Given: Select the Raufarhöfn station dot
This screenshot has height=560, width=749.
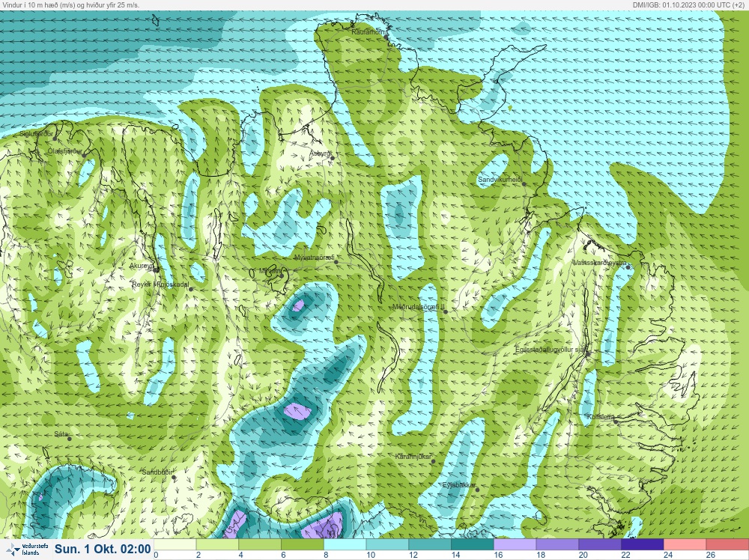Looking at the screenshot, I should (x=386, y=37).
